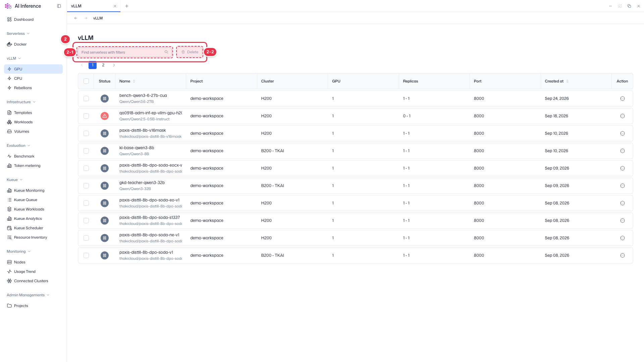
Task: Click the search magnifier icon
Action: [166, 52]
